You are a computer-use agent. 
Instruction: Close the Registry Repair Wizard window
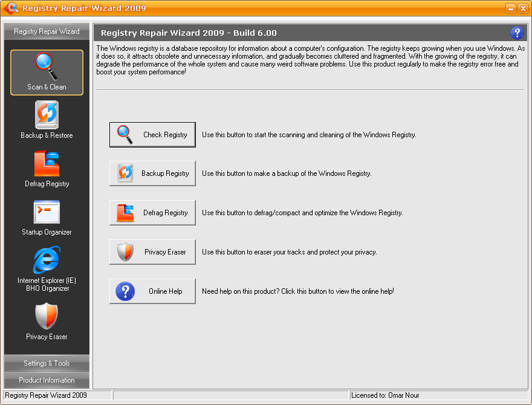click(523, 8)
